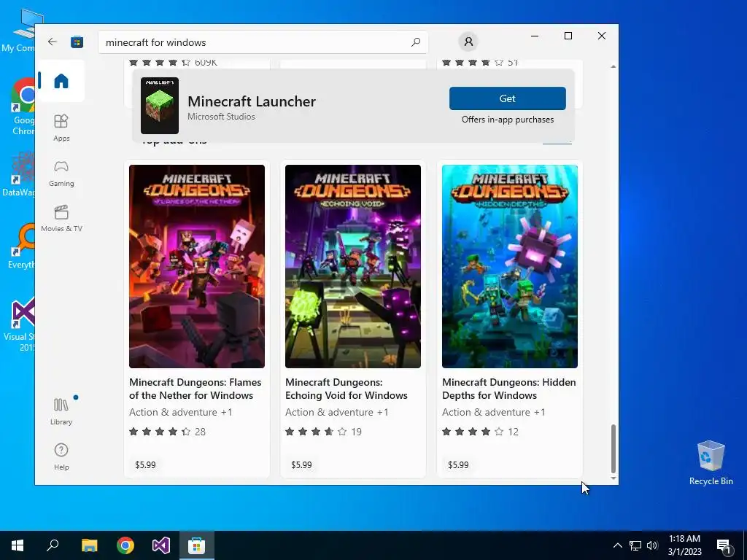Select the Google Chrome desktop shortcut

coord(22,106)
